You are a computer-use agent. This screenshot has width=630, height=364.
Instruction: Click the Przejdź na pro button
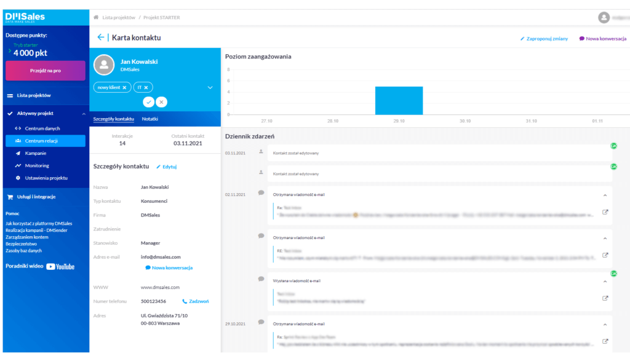pos(44,70)
